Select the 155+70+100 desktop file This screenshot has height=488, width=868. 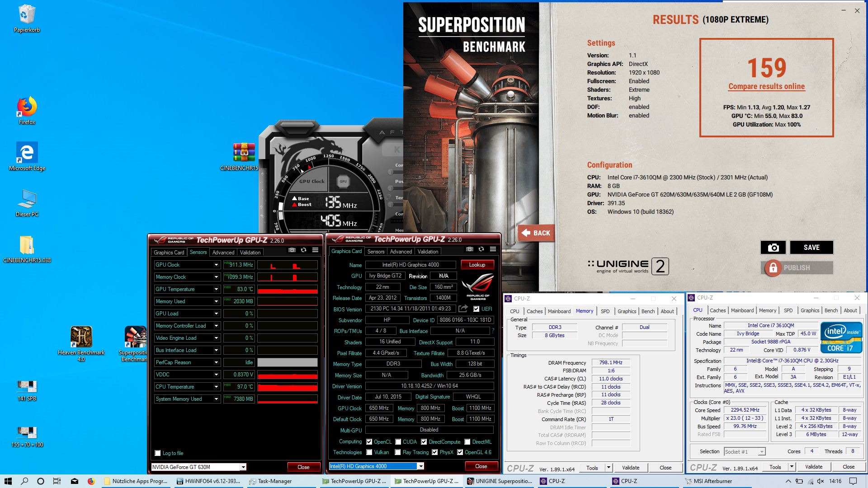pos(27,437)
